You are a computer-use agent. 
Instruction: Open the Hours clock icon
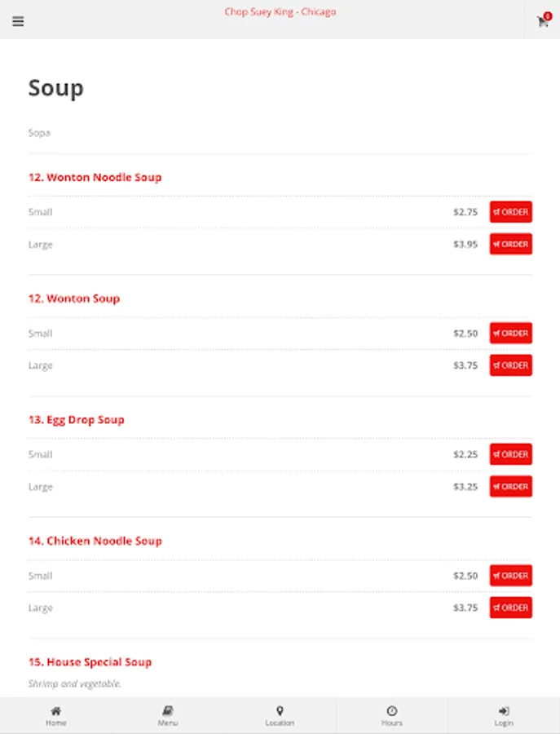tap(392, 711)
